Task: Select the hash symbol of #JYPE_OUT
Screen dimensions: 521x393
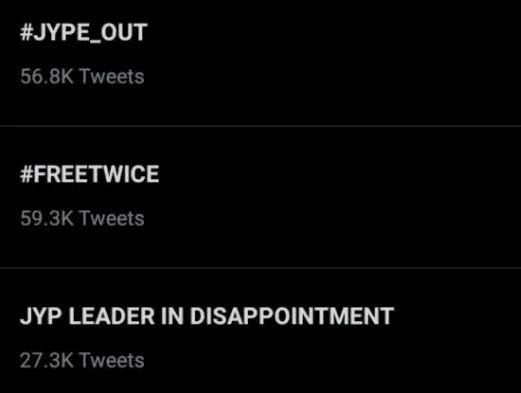Action: (27, 32)
